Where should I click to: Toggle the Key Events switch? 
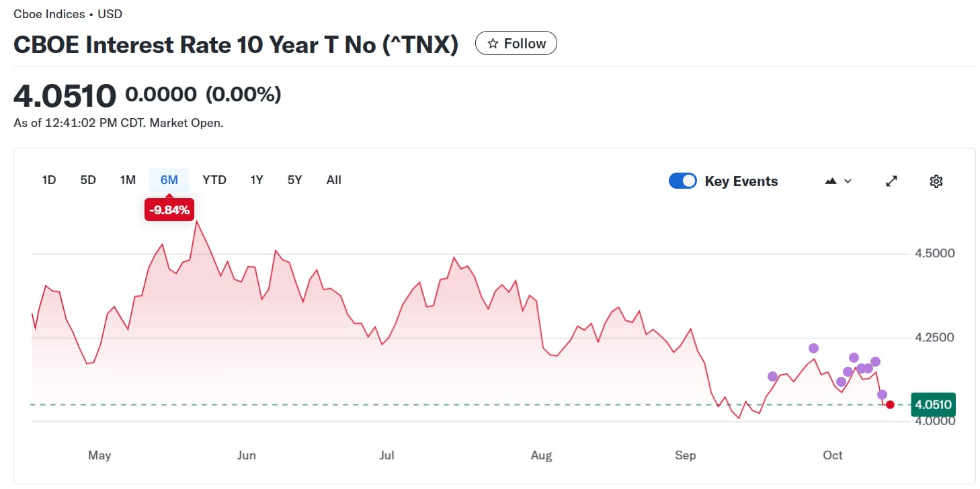click(683, 181)
